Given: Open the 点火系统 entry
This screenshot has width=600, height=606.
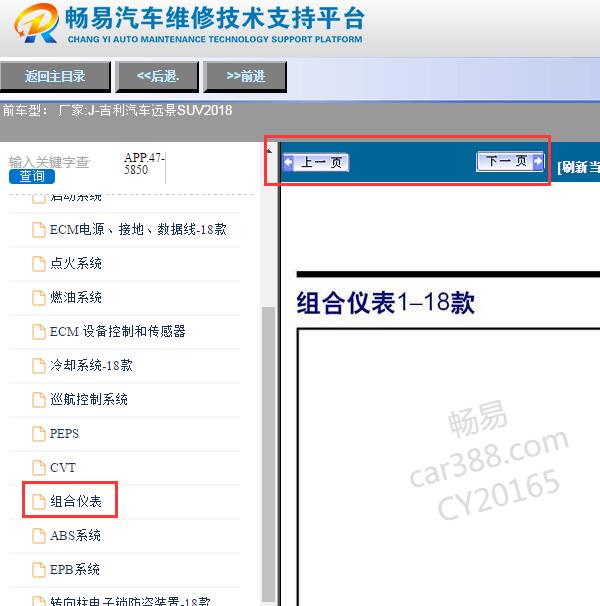Looking at the screenshot, I should pos(76,264).
